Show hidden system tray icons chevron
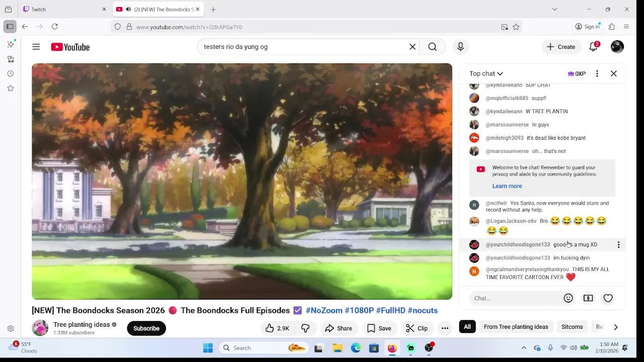The height and width of the screenshot is (362, 644). pos(524,348)
